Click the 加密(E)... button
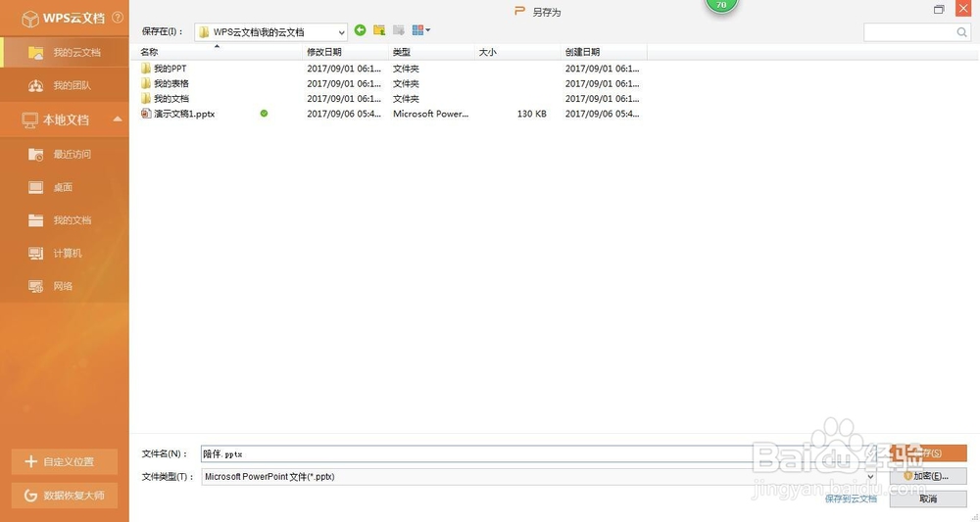980x522 pixels. [x=928, y=476]
